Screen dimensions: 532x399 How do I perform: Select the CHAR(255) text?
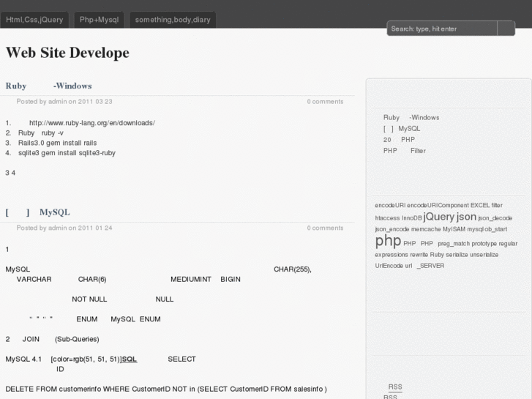[x=292, y=269]
